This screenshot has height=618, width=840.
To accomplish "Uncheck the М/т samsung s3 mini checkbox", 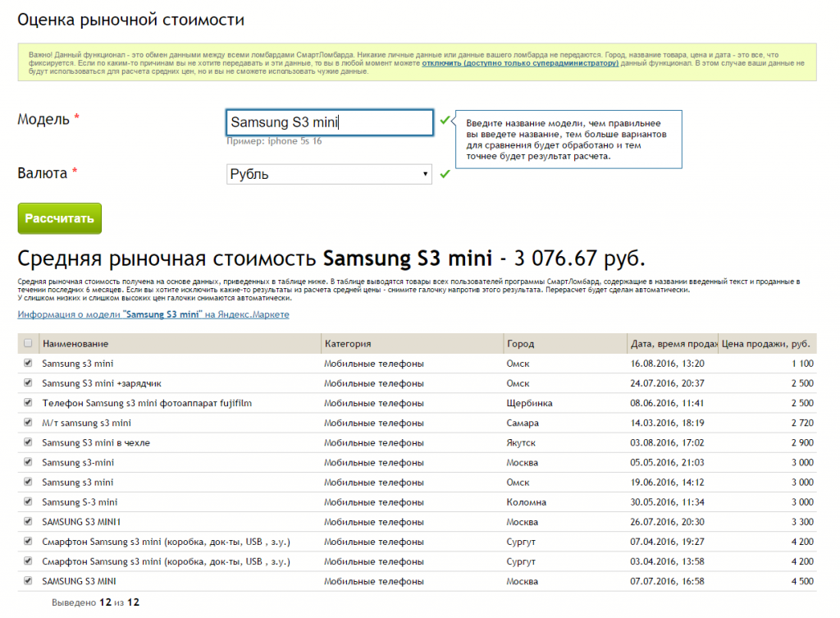I will tap(28, 423).
